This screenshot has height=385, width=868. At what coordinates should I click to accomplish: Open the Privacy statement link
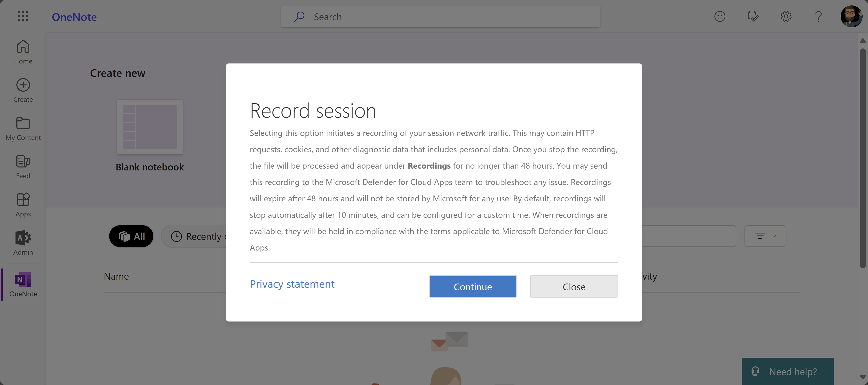tap(292, 284)
